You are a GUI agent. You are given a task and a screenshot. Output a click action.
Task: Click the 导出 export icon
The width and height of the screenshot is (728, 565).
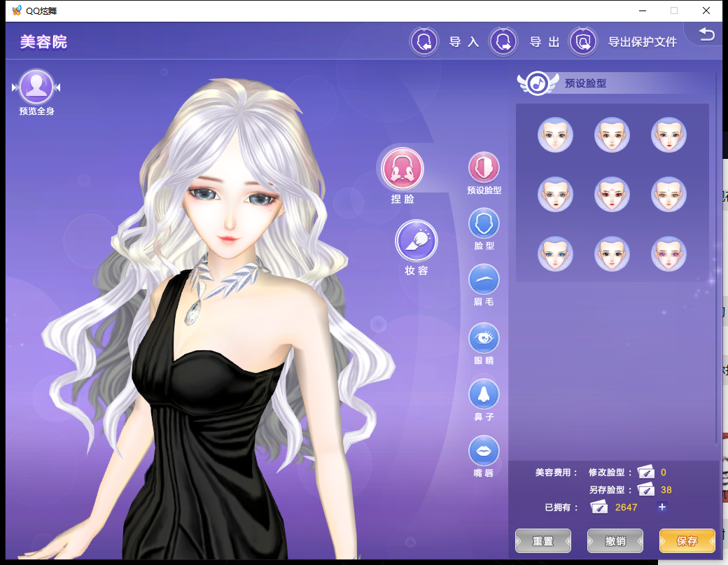tap(503, 42)
